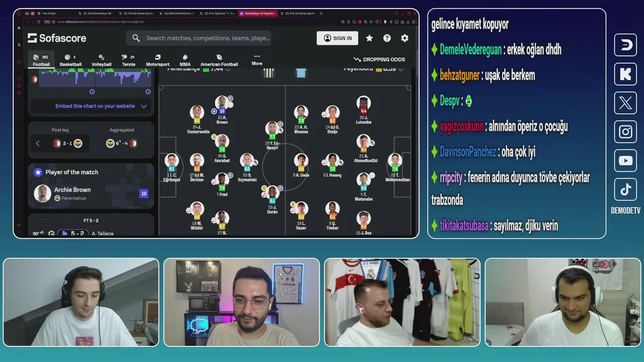Screen dimensions: 644x362
Task: Click S. Amrabat's player avatar
Action: [x=222, y=142]
